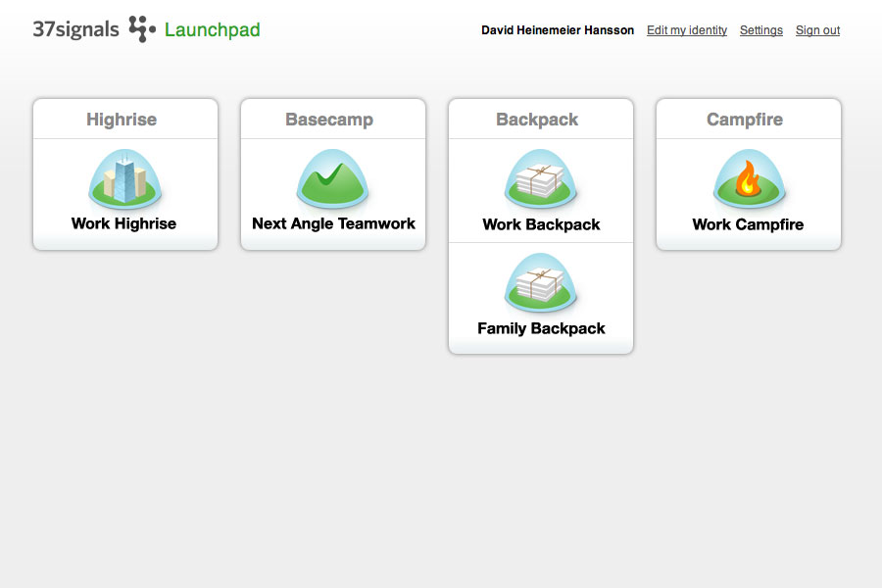Click the 37signals logo mark
The width and height of the screenshot is (882, 588).
pyautogui.click(x=142, y=28)
